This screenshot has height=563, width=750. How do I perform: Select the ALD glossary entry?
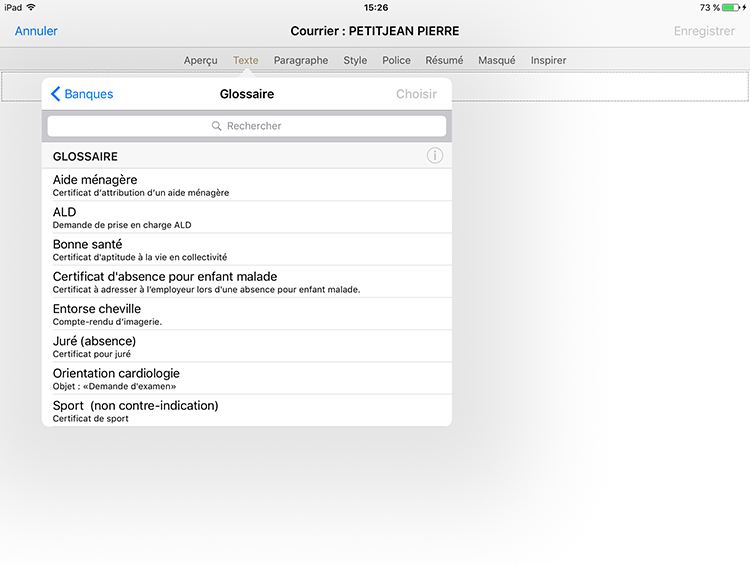click(246, 217)
